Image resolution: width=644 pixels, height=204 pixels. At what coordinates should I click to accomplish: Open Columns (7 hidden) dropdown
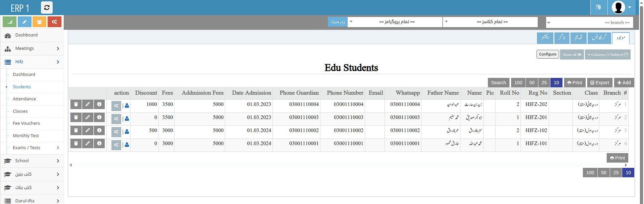pyautogui.click(x=607, y=55)
